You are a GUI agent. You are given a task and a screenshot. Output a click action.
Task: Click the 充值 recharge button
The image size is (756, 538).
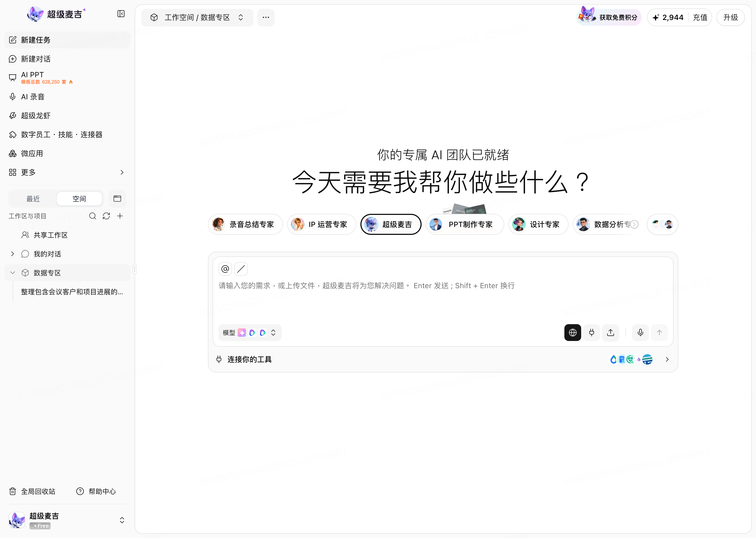(700, 17)
